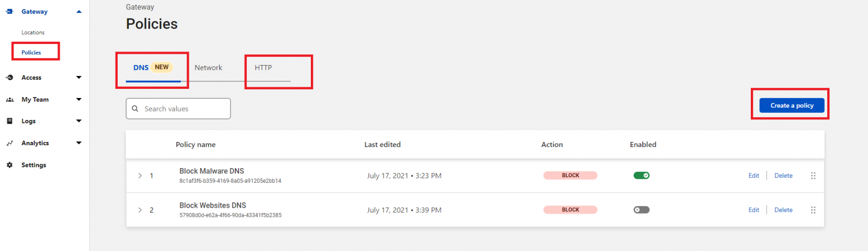Focus the Search values field
Viewport: 868px width, 251px height.
pos(178,108)
